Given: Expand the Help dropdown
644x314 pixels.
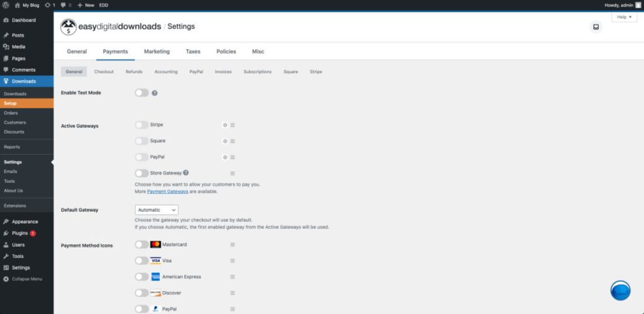Looking at the screenshot, I should pyautogui.click(x=624, y=17).
